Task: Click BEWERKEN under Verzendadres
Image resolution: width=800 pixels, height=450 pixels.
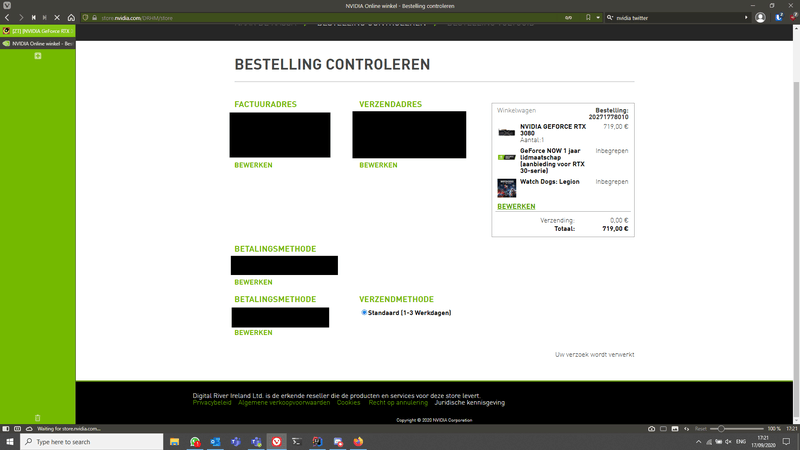Action: [378, 165]
